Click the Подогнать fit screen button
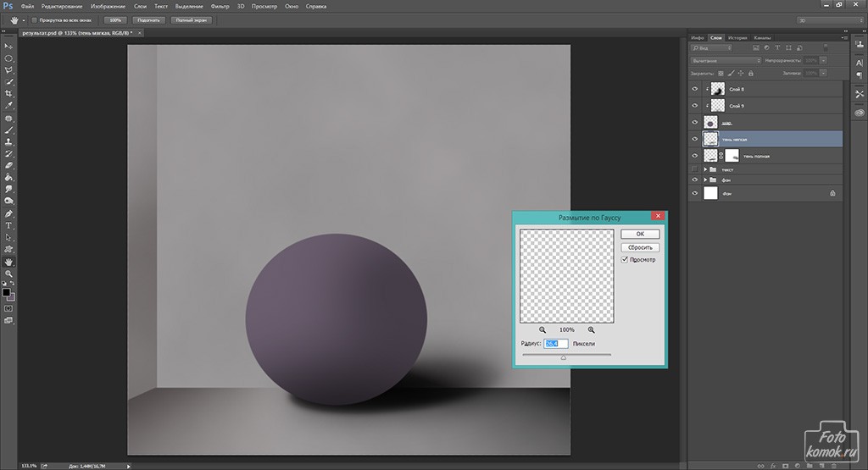 point(148,20)
